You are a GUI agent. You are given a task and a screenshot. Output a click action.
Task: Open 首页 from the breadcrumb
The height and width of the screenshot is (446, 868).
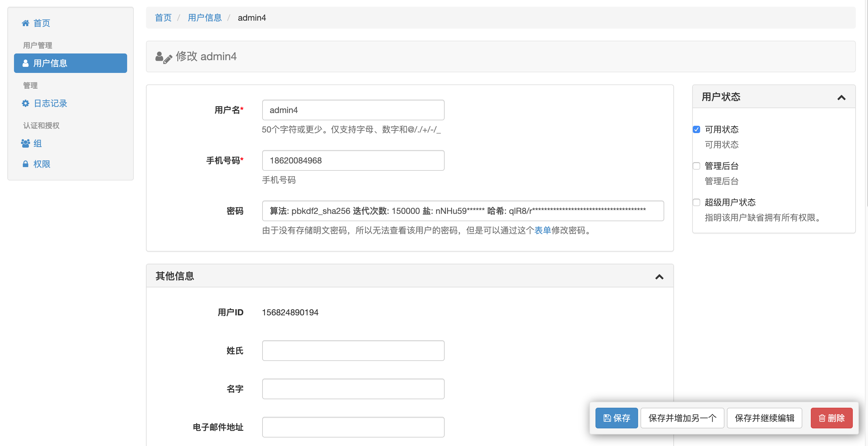point(163,18)
